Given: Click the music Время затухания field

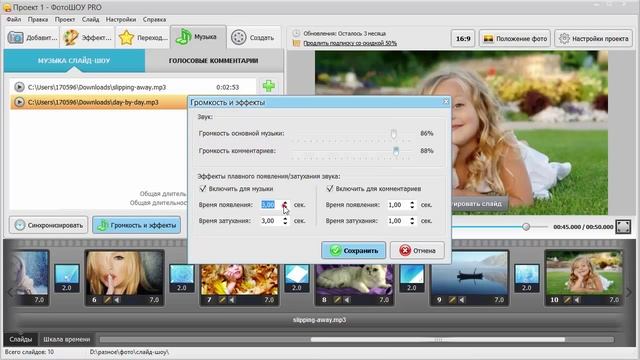Looking at the screenshot, I should pos(271,220).
